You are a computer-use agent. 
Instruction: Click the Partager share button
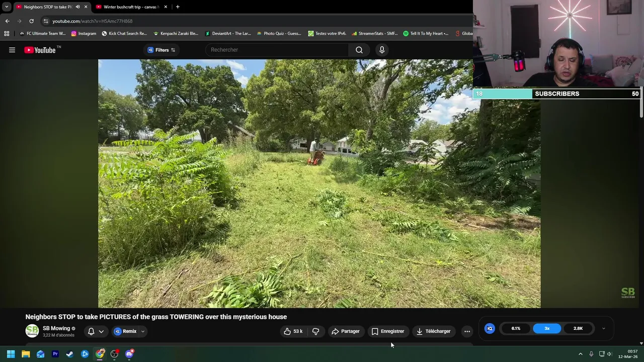pos(345,331)
